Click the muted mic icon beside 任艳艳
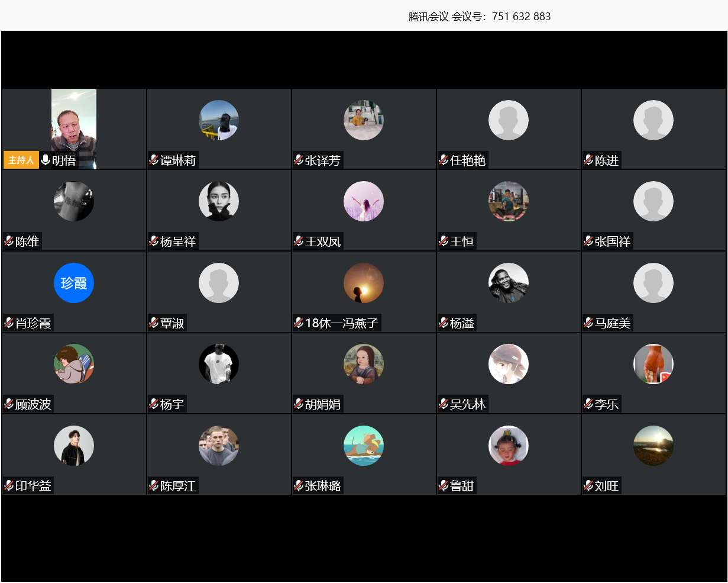The width and height of the screenshot is (728, 583). 444,160
